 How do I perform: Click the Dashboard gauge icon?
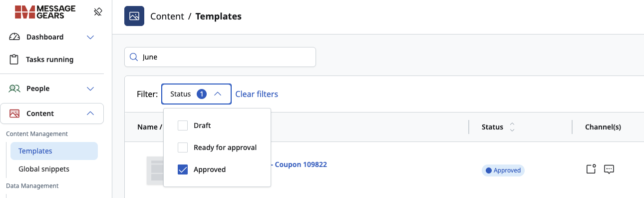14,37
